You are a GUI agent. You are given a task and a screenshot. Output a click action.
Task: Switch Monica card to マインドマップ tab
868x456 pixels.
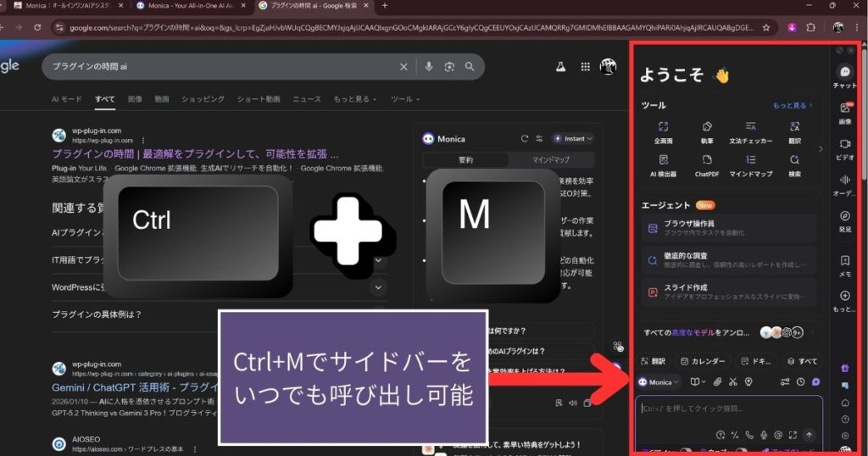point(550,159)
